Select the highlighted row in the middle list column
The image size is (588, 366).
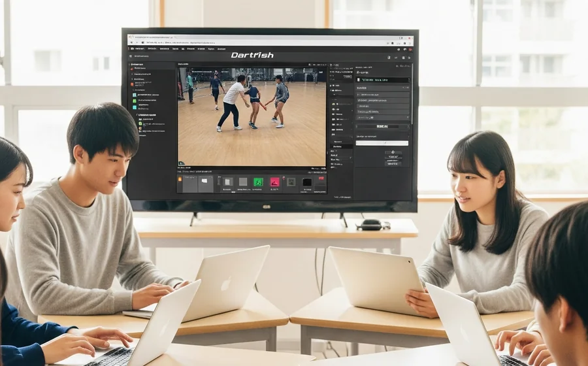point(341,146)
